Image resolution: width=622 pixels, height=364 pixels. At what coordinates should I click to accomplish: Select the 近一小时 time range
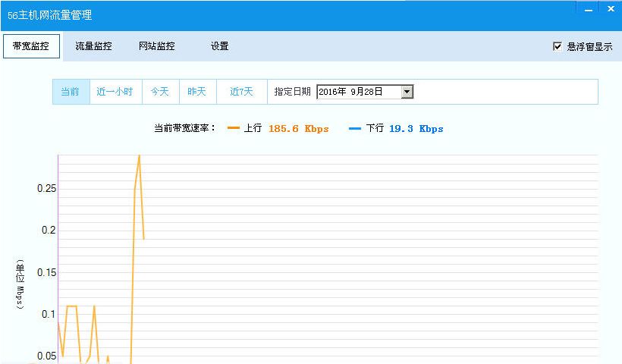(x=115, y=92)
